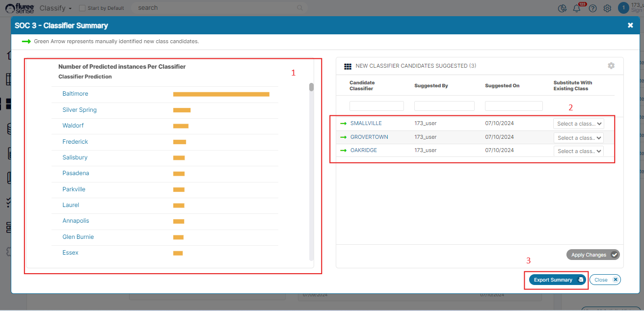
Task: Click the pie chart analytics icon
Action: tap(563, 8)
